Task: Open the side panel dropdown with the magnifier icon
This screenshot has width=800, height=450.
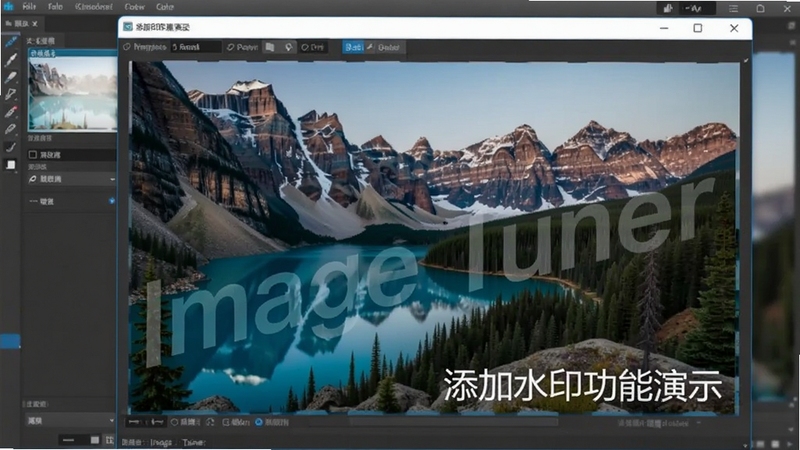Action: 72,179
